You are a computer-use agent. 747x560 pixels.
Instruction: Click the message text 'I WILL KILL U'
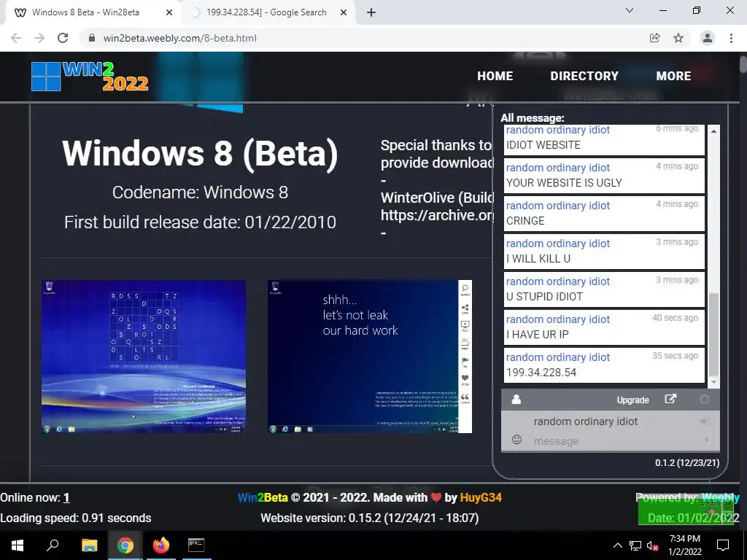[538, 259]
